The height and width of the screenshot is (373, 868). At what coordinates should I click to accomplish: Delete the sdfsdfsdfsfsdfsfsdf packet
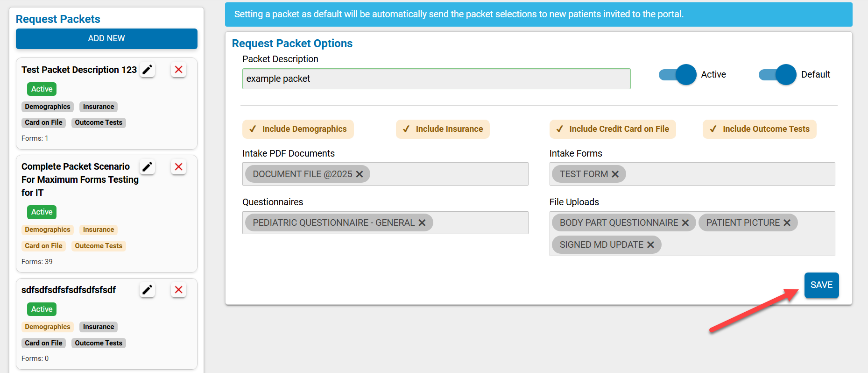click(178, 290)
